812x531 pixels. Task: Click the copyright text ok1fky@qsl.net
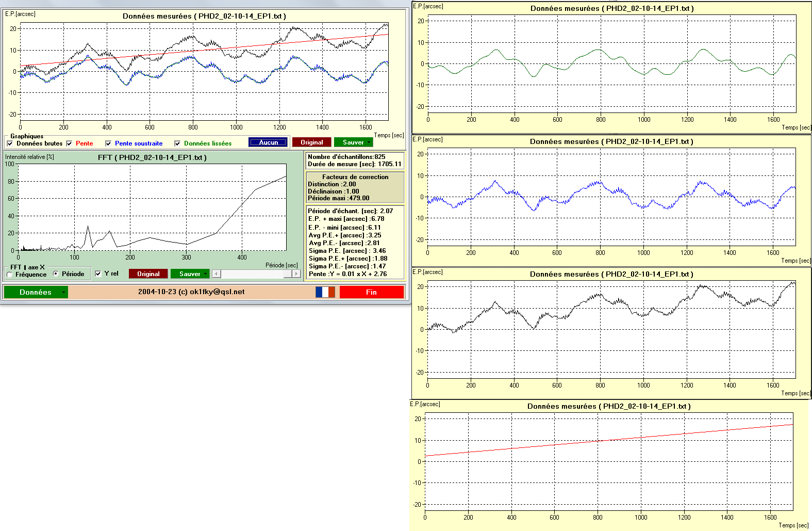pyautogui.click(x=191, y=292)
